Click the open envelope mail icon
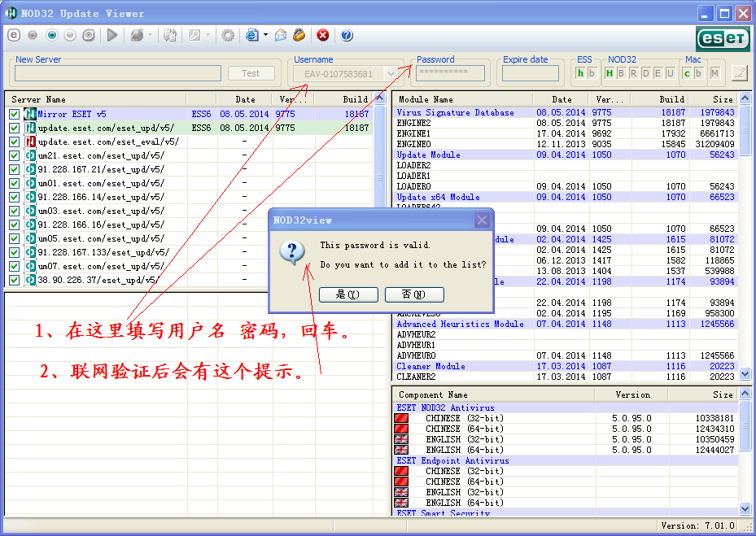 pos(281,35)
